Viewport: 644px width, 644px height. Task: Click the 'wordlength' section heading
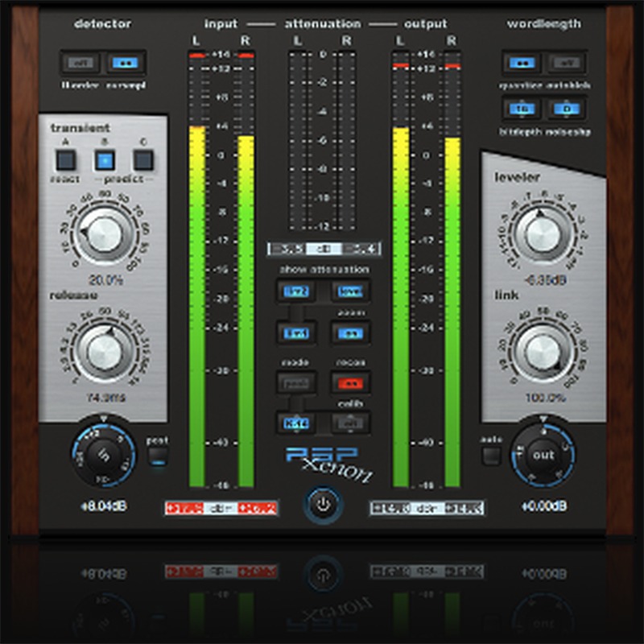(544, 24)
